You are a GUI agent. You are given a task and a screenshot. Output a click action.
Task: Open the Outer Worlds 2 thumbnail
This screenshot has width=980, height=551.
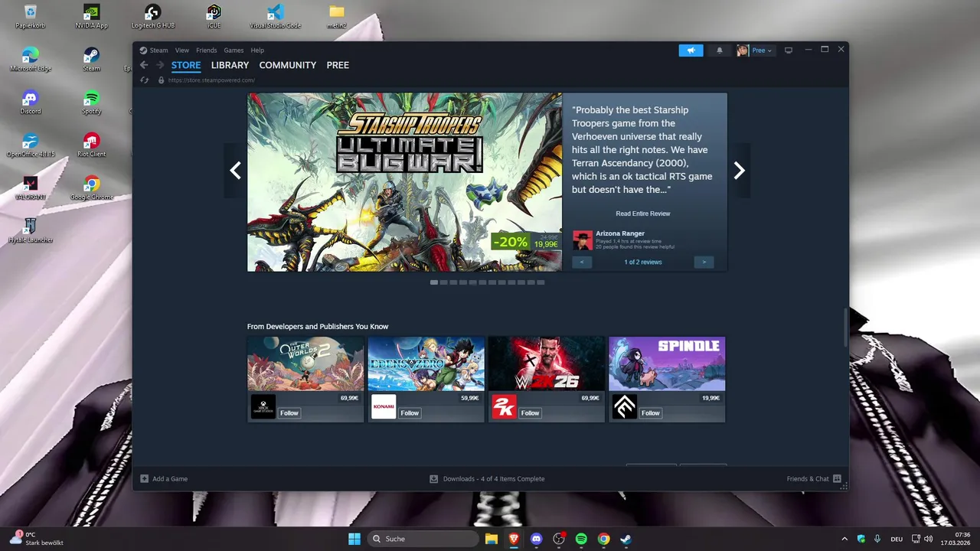point(305,364)
